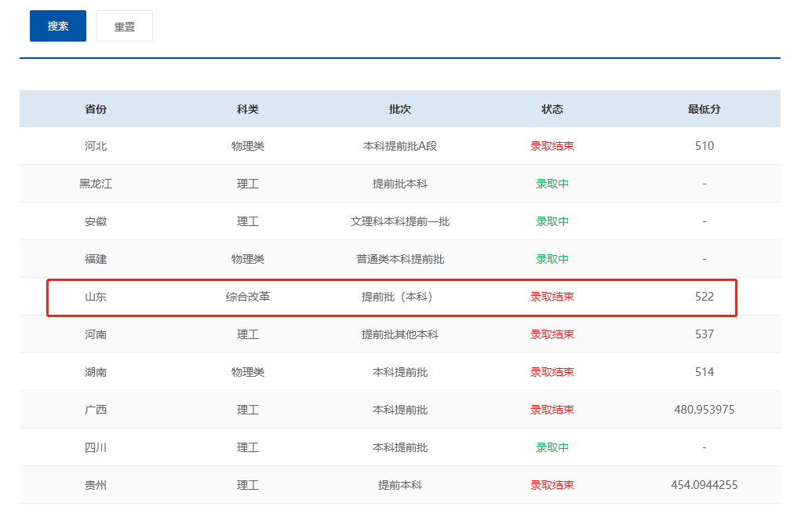Select the 科类 column header

[x=248, y=109]
